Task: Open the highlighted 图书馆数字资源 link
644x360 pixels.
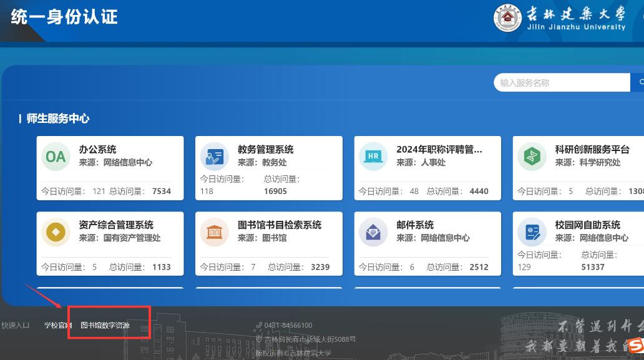Action: tap(106, 325)
